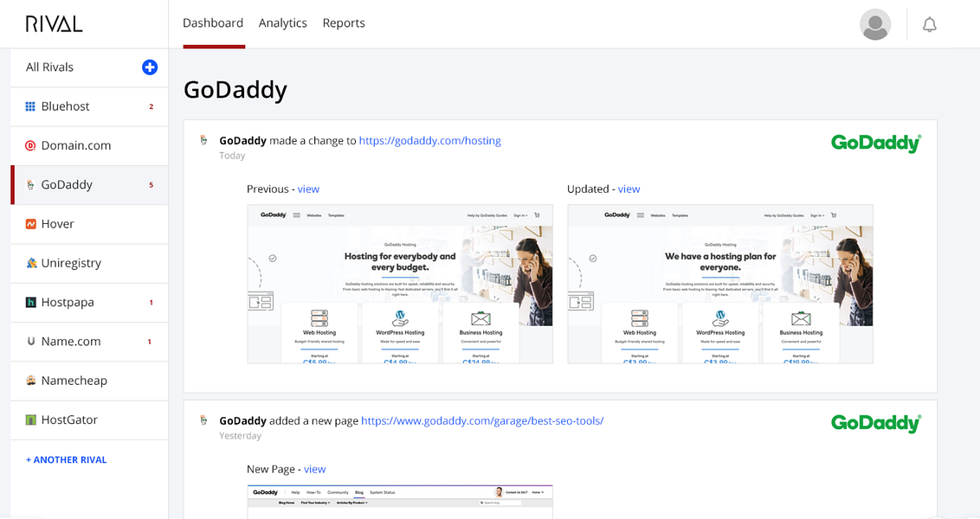Click the GoDaddy sidebar favicon
The height and width of the screenshot is (519, 980).
[30, 185]
